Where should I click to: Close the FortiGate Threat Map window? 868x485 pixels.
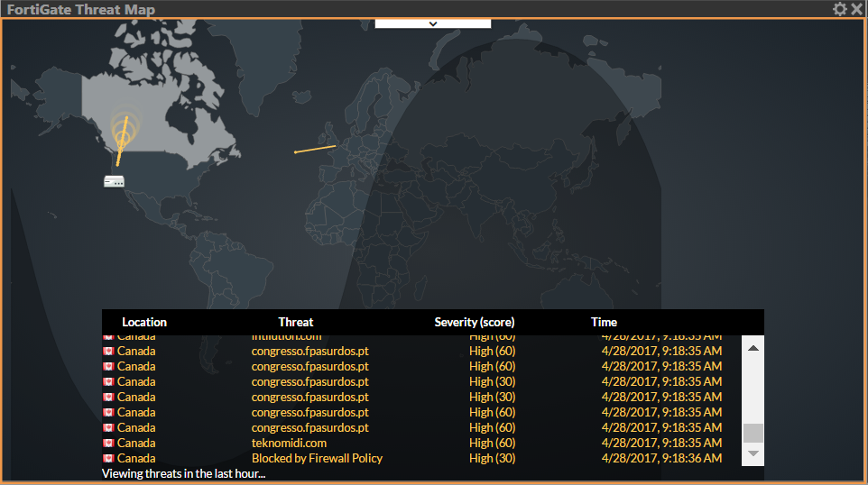coord(857,9)
